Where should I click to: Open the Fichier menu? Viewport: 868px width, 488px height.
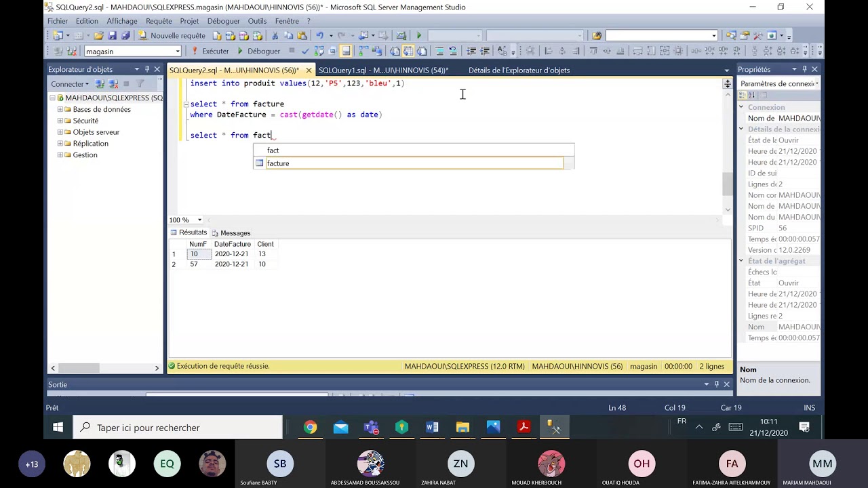tap(58, 21)
